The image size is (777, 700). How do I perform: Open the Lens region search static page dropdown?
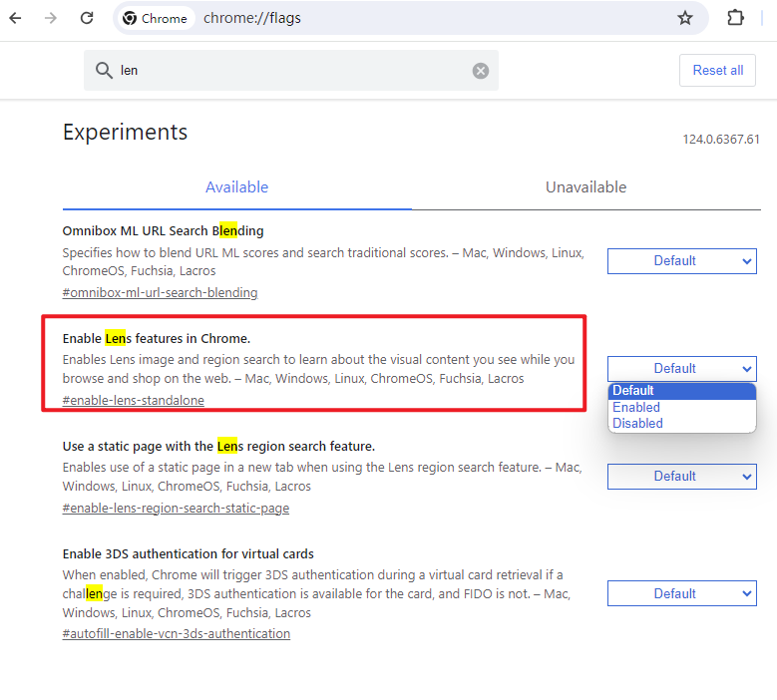pyautogui.click(x=682, y=477)
